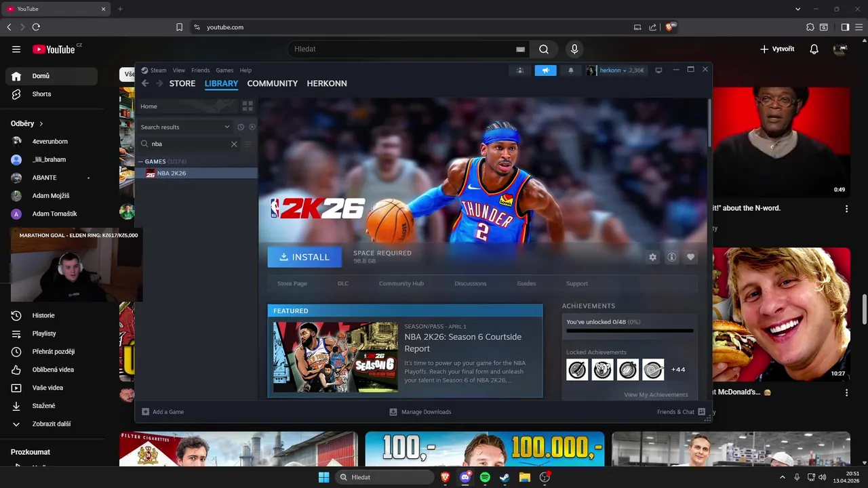Screen dimensions: 868x488
Task: Show NBA 2K26 game info icon
Action: (671, 258)
